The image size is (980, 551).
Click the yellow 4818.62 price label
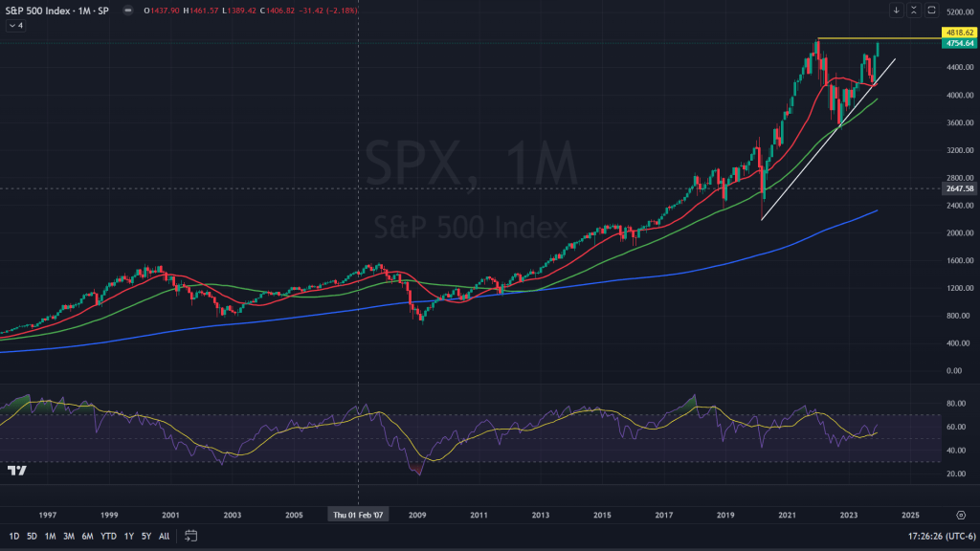pos(958,32)
